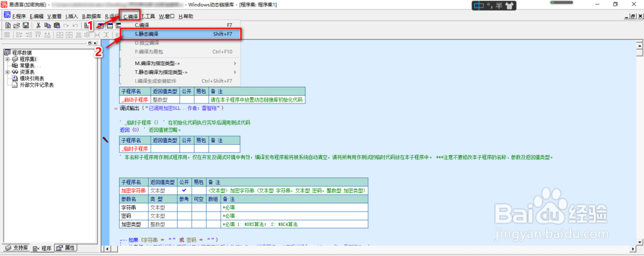Click the Open file toolbar icon
644x256 pixels.
point(17,26)
